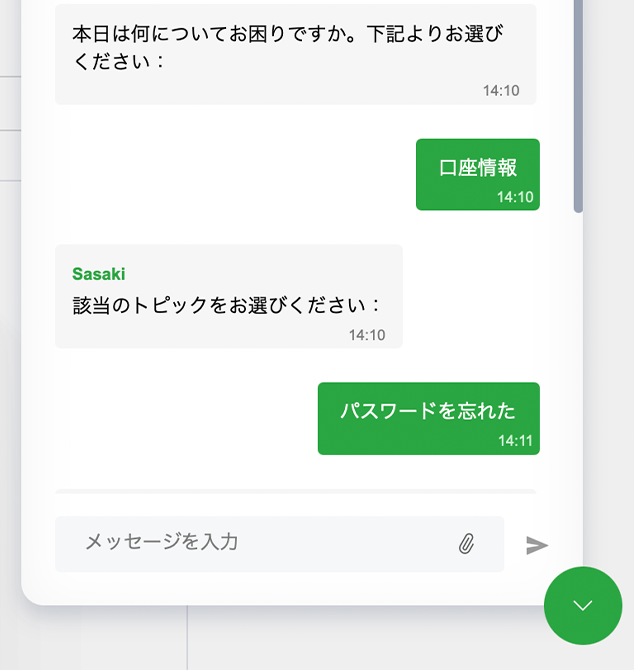Click the 14:10 timestamp in the first message
Viewport: 634px width, 670px height.
(x=501, y=90)
